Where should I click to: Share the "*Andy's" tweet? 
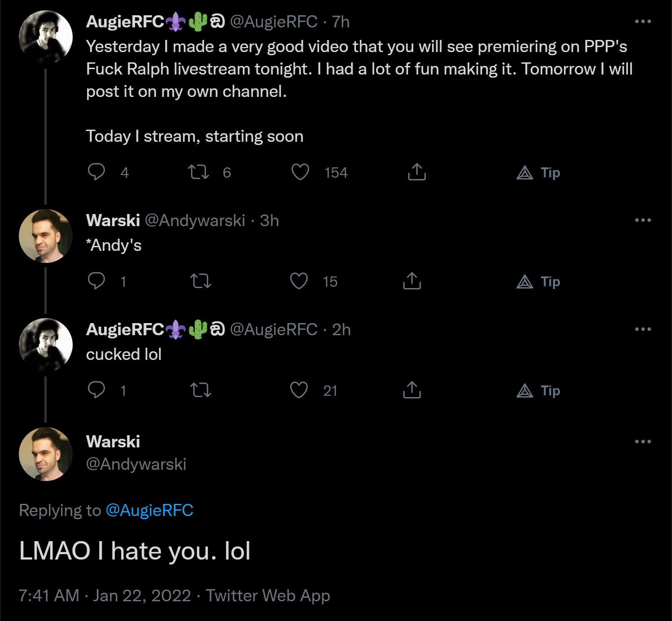tap(412, 281)
